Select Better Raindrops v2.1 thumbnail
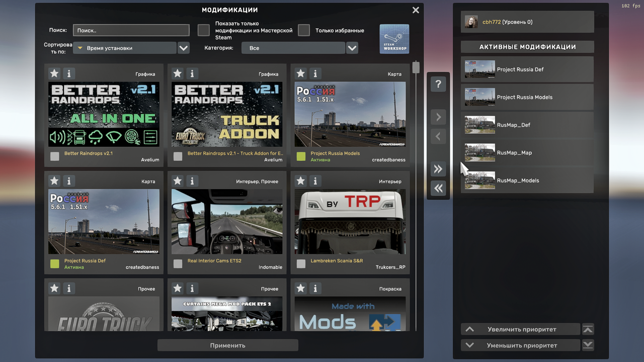This screenshot has width=644, height=362. [x=104, y=114]
